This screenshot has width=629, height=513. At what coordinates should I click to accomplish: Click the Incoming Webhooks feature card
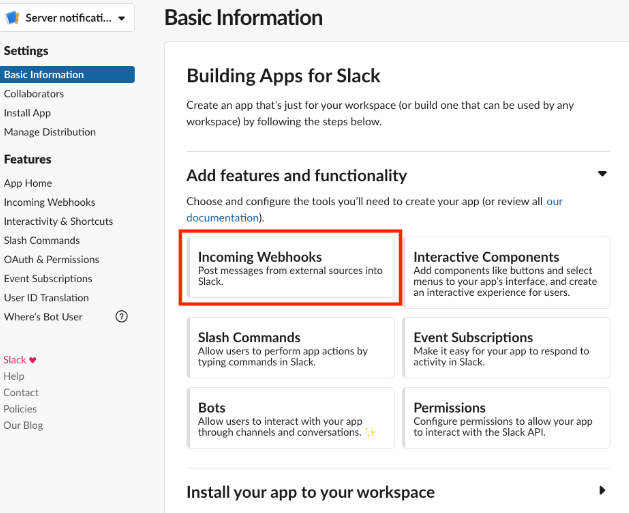291,267
